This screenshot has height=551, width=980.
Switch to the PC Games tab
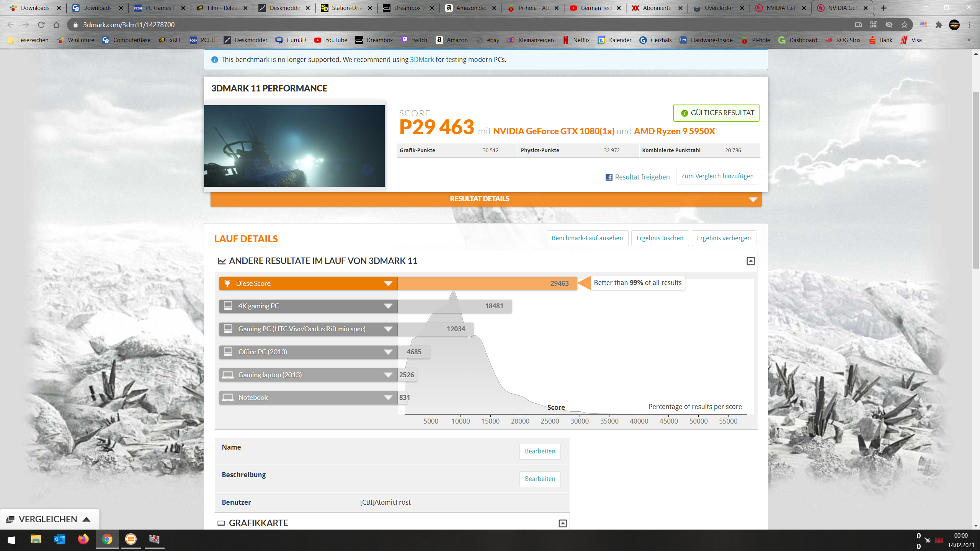[x=159, y=8]
